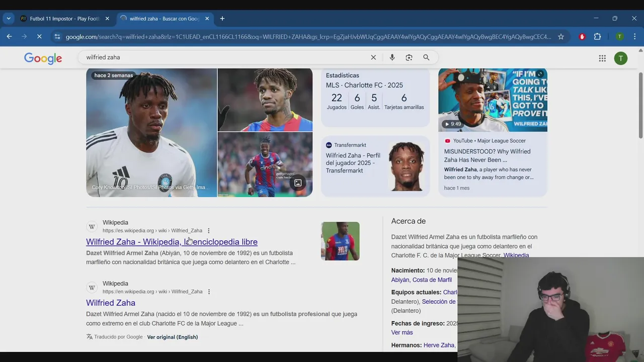Open options for the es.wikipedia.org result

(x=209, y=231)
